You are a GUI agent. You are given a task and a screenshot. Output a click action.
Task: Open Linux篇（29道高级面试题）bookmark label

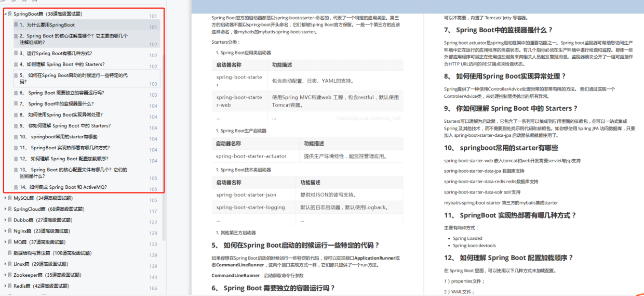point(41,264)
